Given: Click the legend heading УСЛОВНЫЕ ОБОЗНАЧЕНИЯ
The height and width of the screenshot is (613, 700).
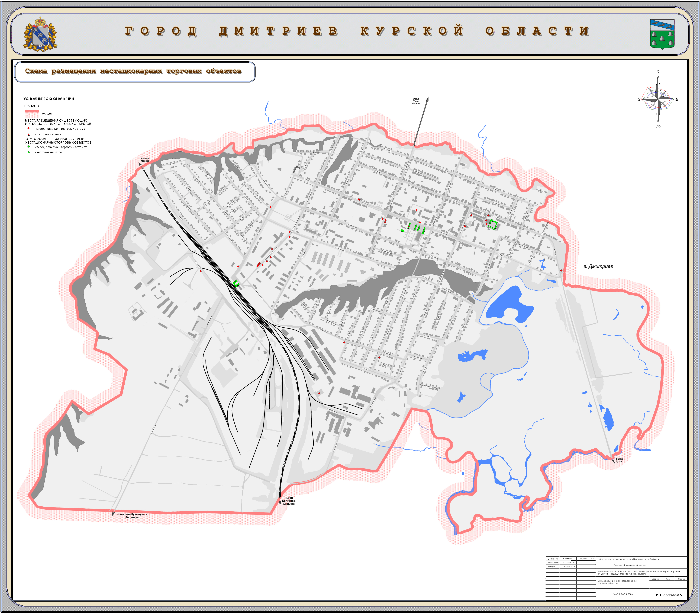Looking at the screenshot, I should click(x=49, y=99).
